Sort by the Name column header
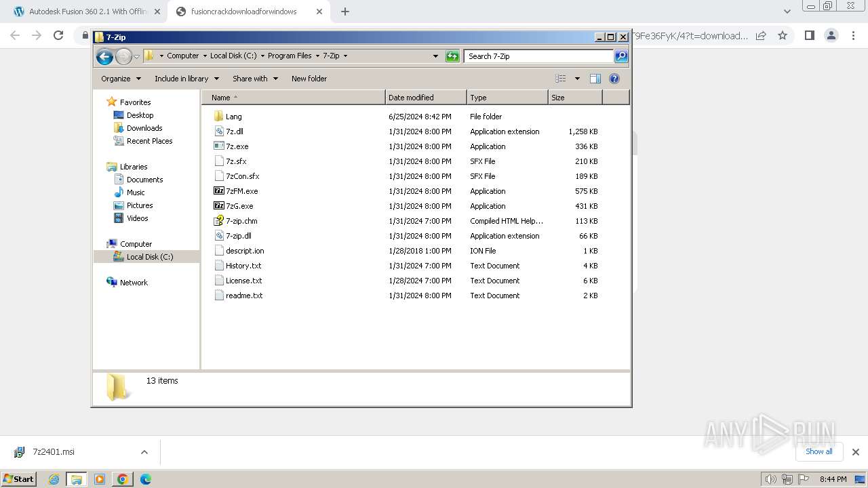The width and height of the screenshot is (868, 488). point(293,98)
